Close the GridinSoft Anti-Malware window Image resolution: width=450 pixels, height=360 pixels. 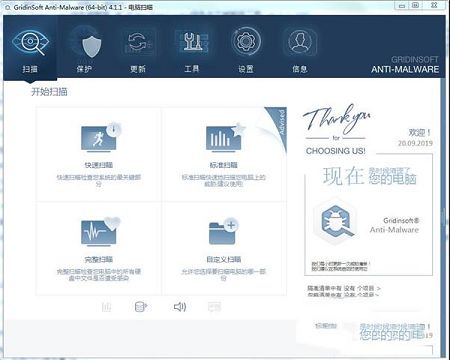(434, 5)
